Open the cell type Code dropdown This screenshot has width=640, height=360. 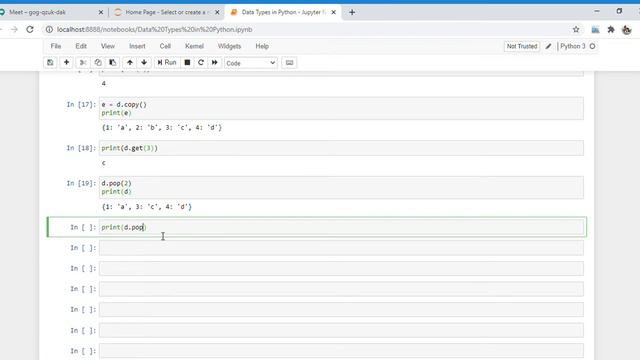251,63
